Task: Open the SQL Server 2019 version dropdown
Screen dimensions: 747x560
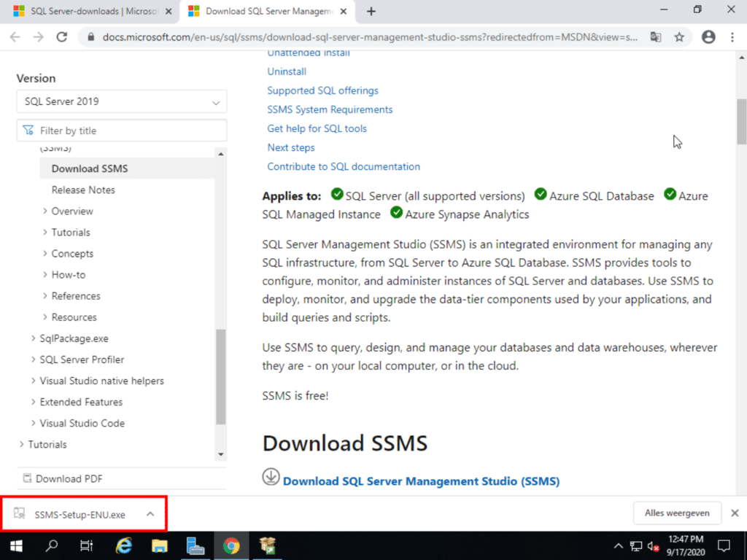Action: [x=121, y=101]
